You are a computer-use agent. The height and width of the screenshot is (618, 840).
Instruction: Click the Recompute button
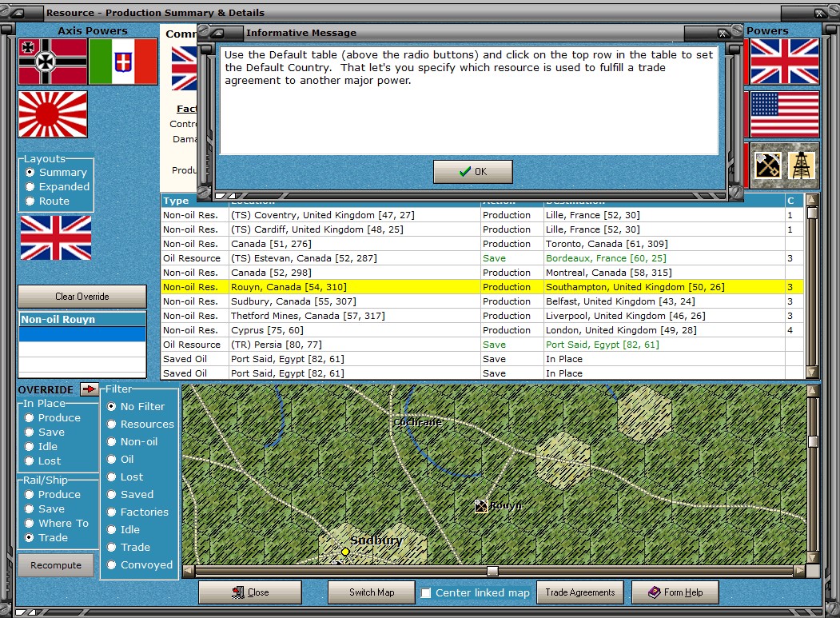tap(56, 565)
